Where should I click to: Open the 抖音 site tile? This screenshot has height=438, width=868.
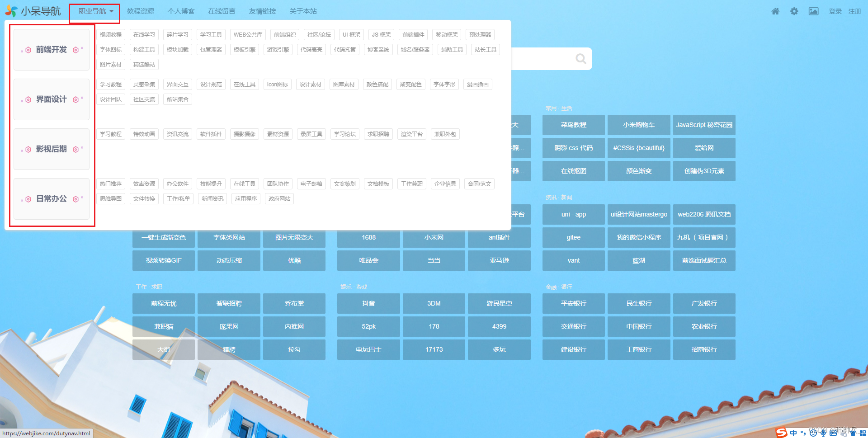(x=368, y=303)
